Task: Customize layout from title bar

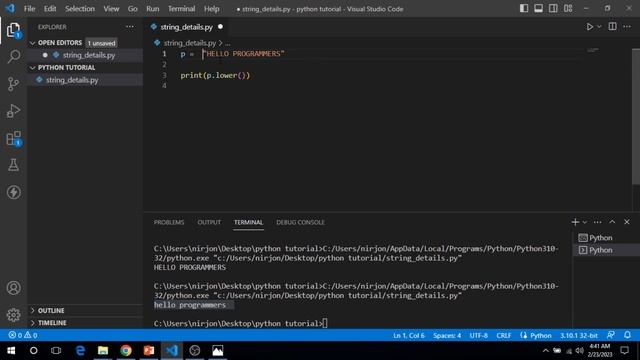Action: [x=568, y=9]
